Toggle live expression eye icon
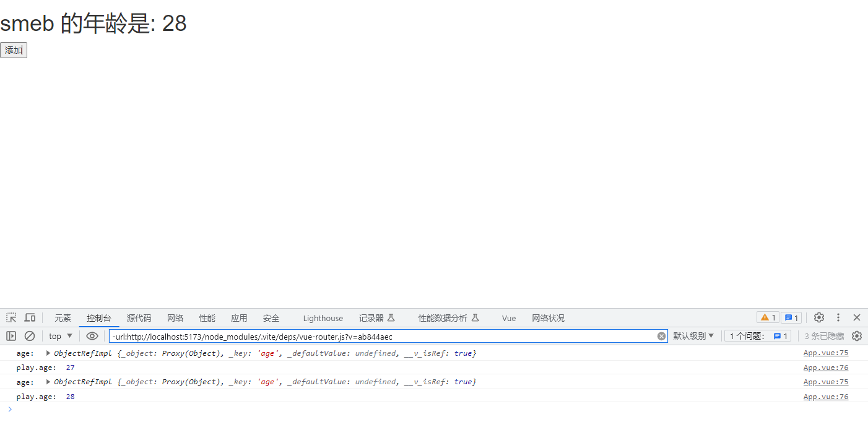This screenshot has height=430, width=868. (92, 336)
